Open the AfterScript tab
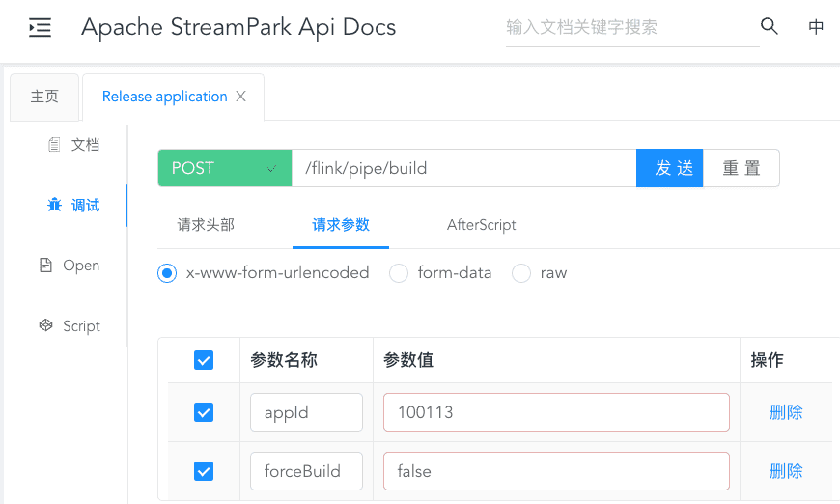 (481, 225)
